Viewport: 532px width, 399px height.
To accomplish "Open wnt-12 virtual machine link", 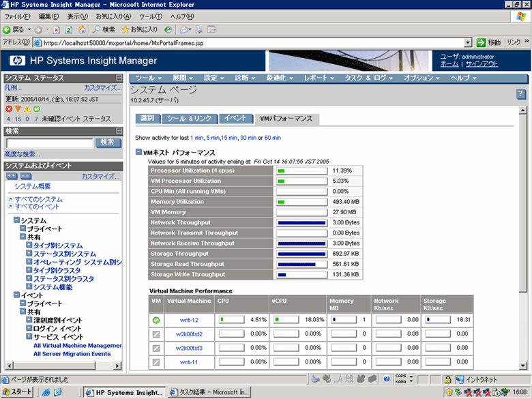I will (x=189, y=320).
